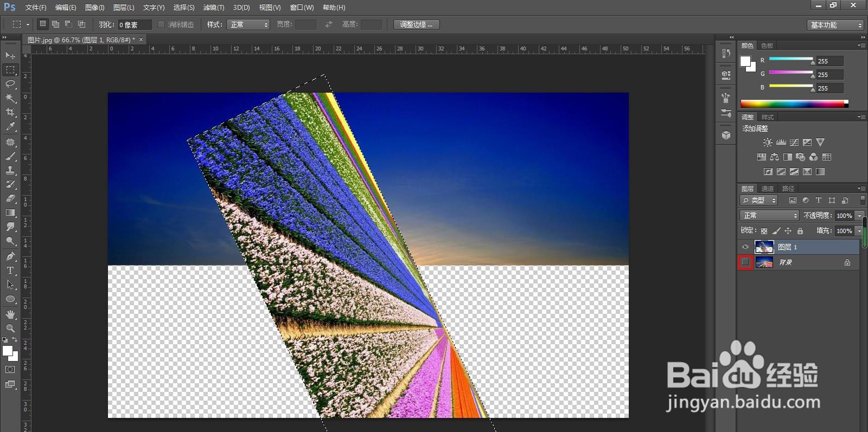Toggle lock transparent pixels

point(764,231)
